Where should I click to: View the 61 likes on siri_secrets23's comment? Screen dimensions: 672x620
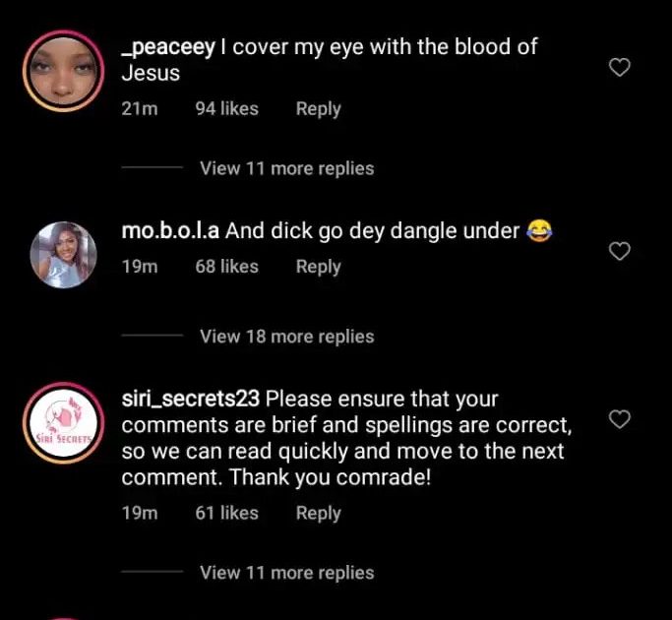click(x=226, y=513)
